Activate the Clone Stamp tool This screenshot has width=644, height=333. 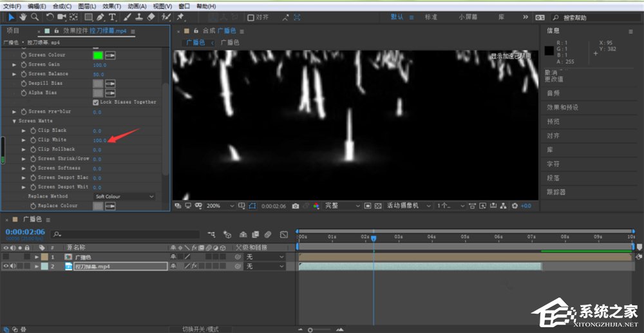[x=139, y=17]
